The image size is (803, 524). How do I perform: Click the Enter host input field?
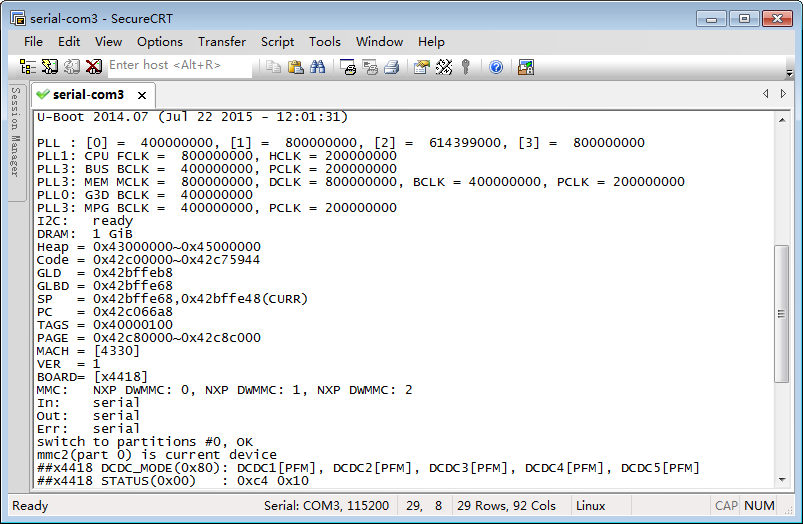pyautogui.click(x=178, y=66)
